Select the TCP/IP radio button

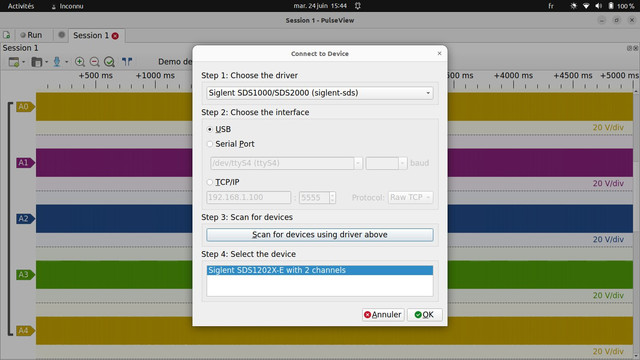click(x=210, y=182)
